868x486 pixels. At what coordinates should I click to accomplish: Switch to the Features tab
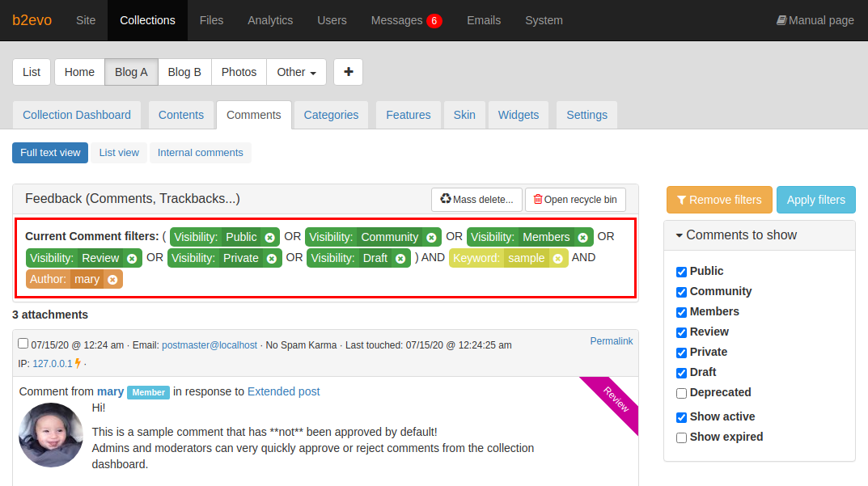point(408,115)
